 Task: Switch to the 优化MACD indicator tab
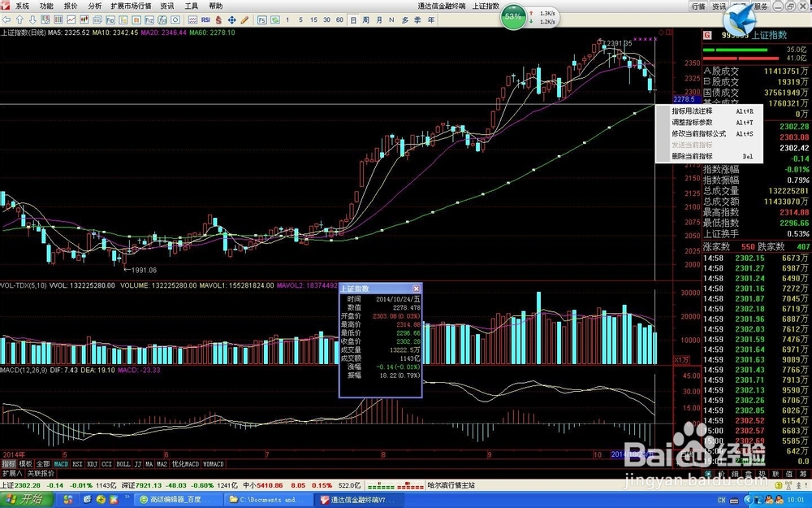click(x=185, y=464)
